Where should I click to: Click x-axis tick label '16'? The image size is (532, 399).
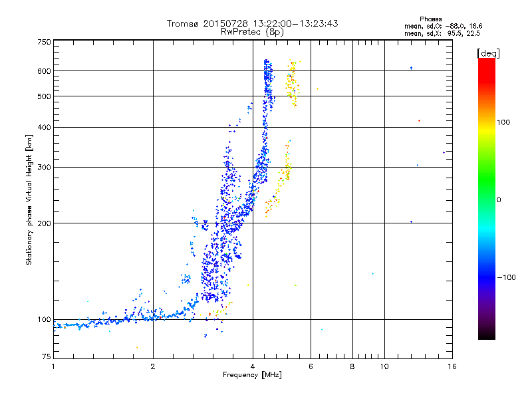452,366
